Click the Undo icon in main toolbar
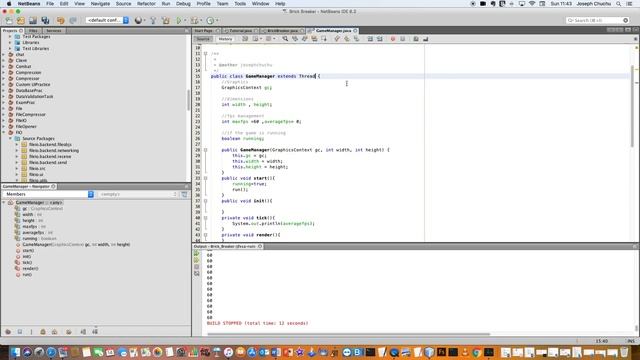The image size is (640, 360). point(61,20)
